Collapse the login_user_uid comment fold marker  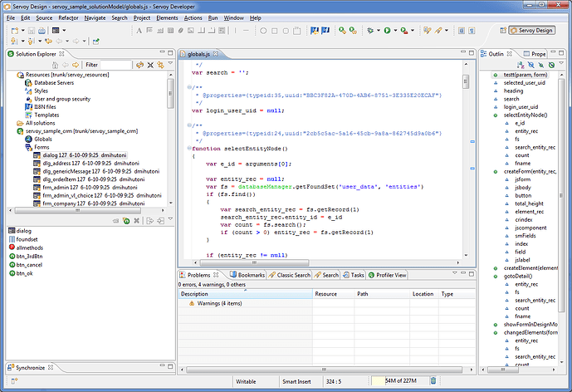tap(189, 87)
